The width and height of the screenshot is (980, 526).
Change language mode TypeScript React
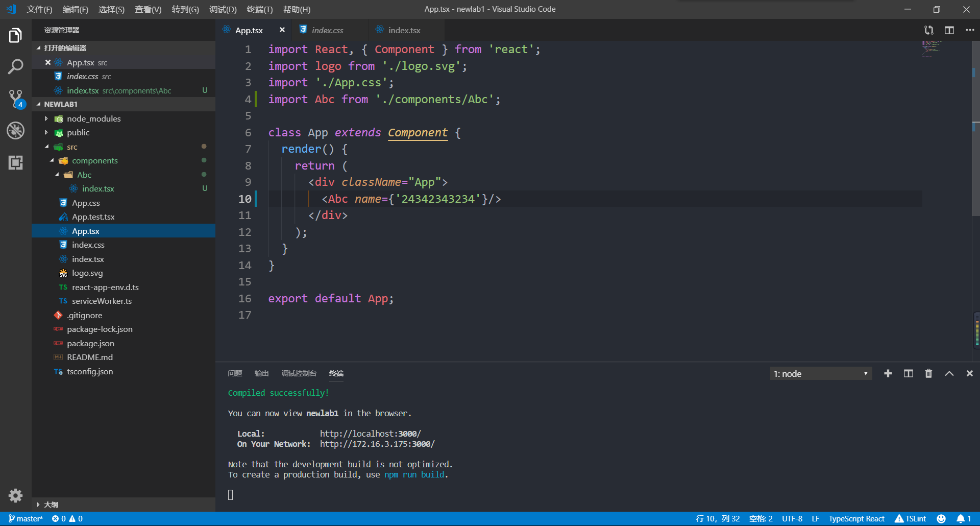[x=856, y=519]
